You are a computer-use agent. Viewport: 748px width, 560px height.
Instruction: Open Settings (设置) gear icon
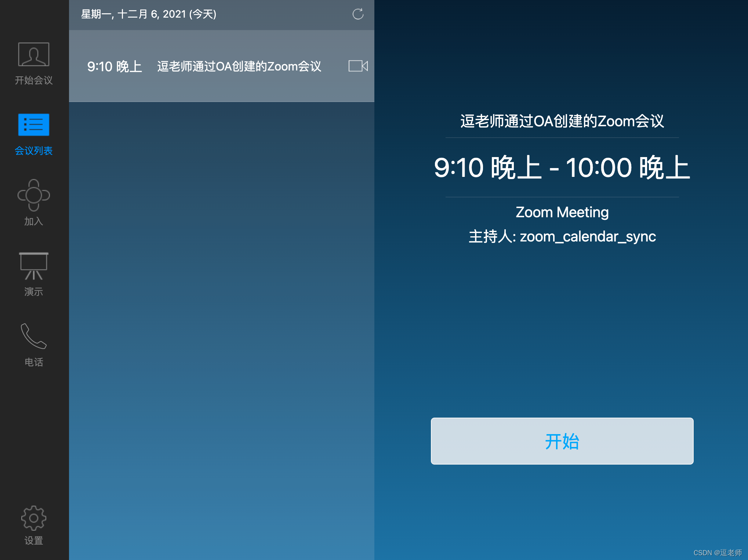(x=34, y=518)
